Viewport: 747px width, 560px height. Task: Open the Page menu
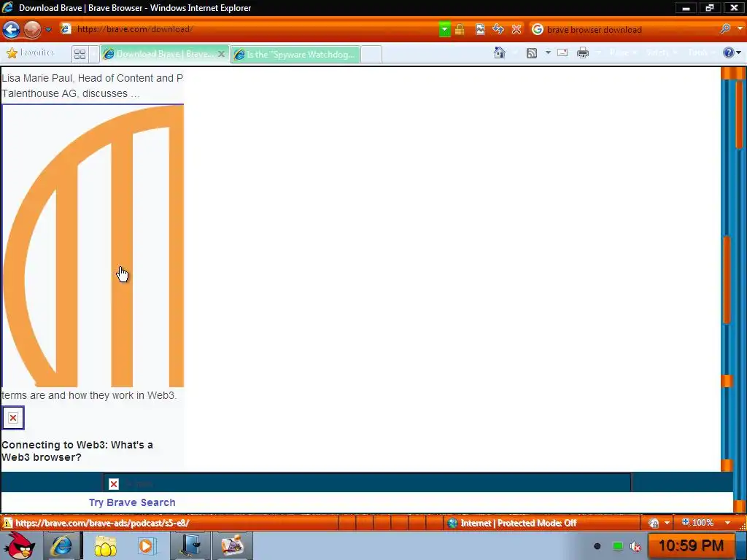click(623, 52)
